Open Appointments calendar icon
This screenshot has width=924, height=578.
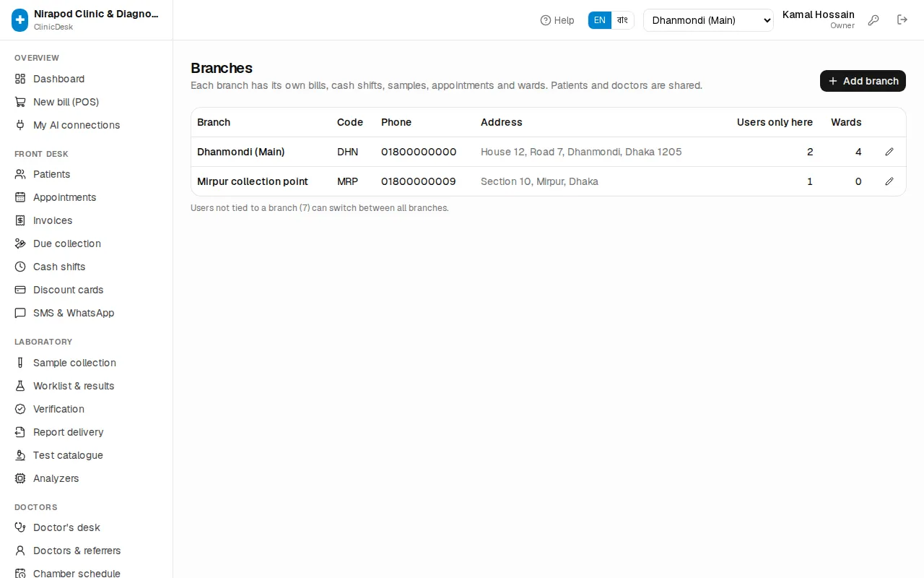tap(20, 197)
